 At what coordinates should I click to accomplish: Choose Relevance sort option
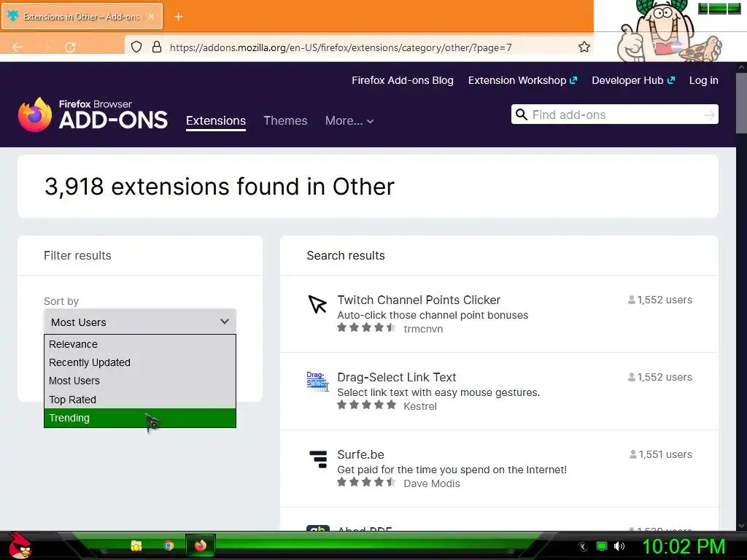click(x=140, y=344)
